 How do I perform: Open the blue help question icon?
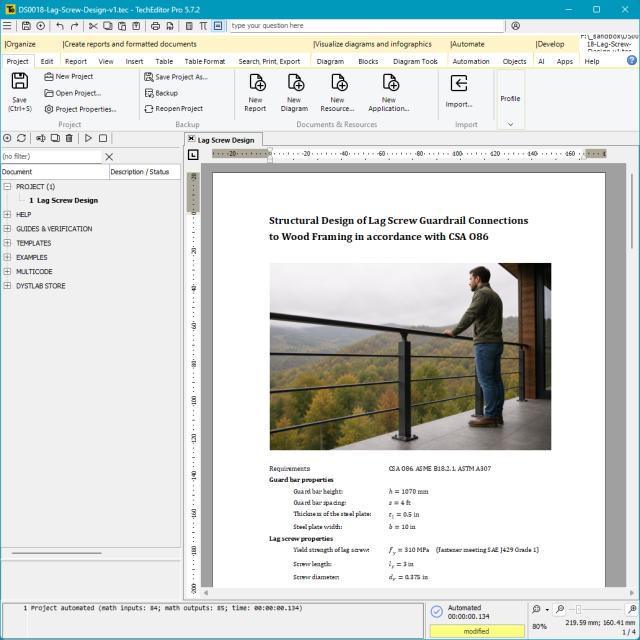click(631, 60)
